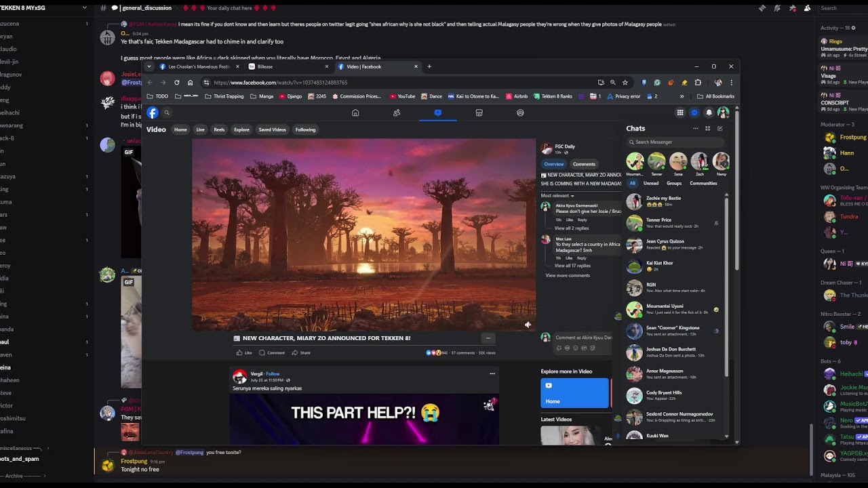Screen dimensions: 868x488
Task: Start a new message from Chats panel
Action: tap(720, 129)
